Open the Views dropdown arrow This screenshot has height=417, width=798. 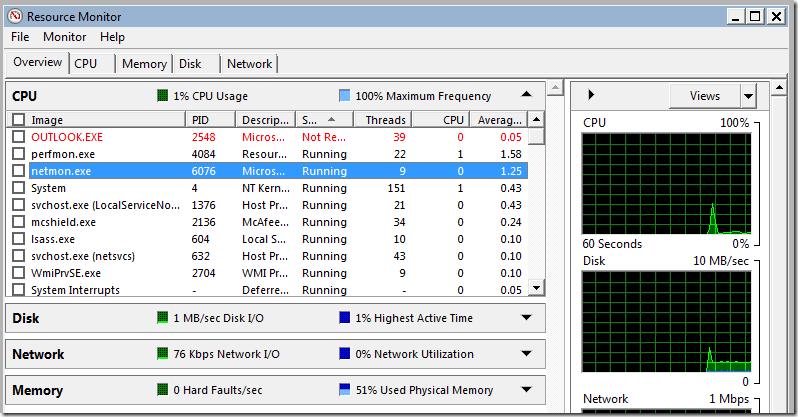748,96
